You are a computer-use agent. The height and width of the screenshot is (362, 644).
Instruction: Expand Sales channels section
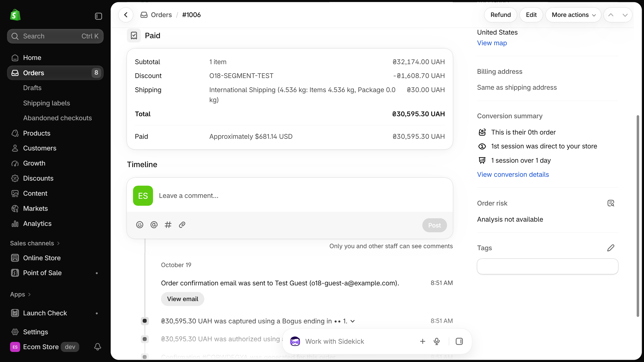click(35, 243)
